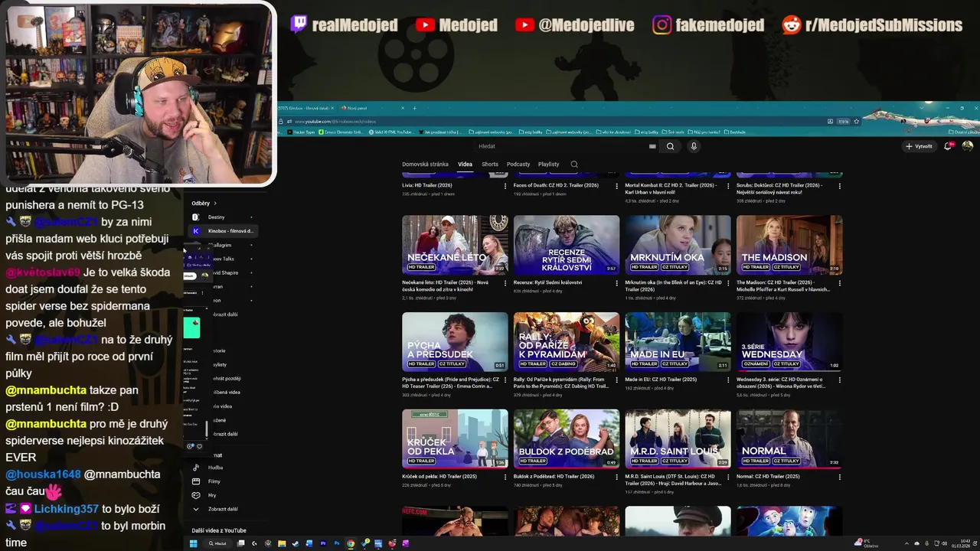Expand more subscriptions with Zobrazit další
980x551 pixels.
(x=224, y=315)
